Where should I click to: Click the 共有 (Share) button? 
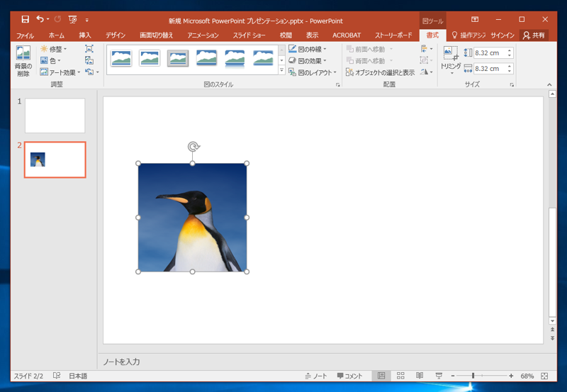tap(534, 35)
